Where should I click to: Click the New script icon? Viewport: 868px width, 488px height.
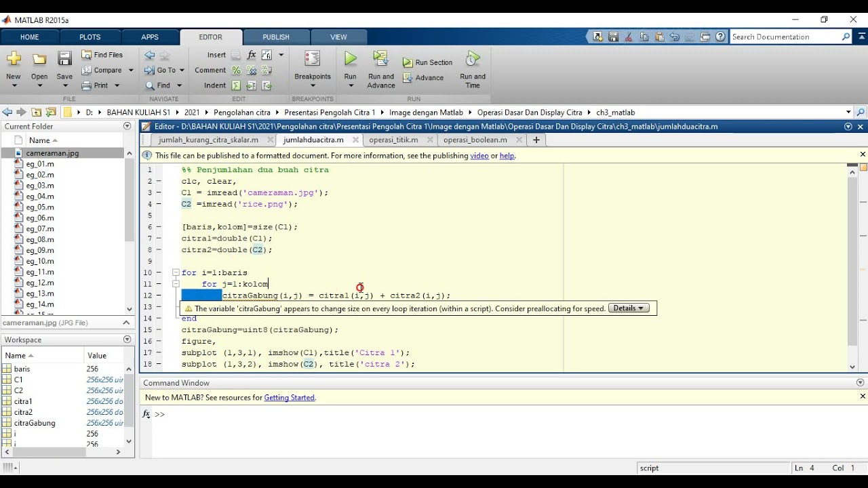(x=14, y=60)
